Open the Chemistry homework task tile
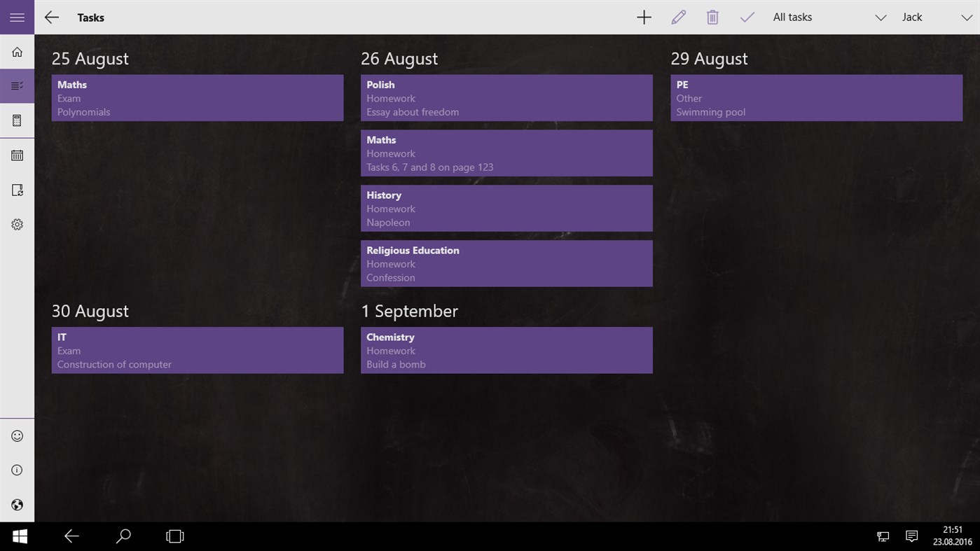 coord(506,350)
